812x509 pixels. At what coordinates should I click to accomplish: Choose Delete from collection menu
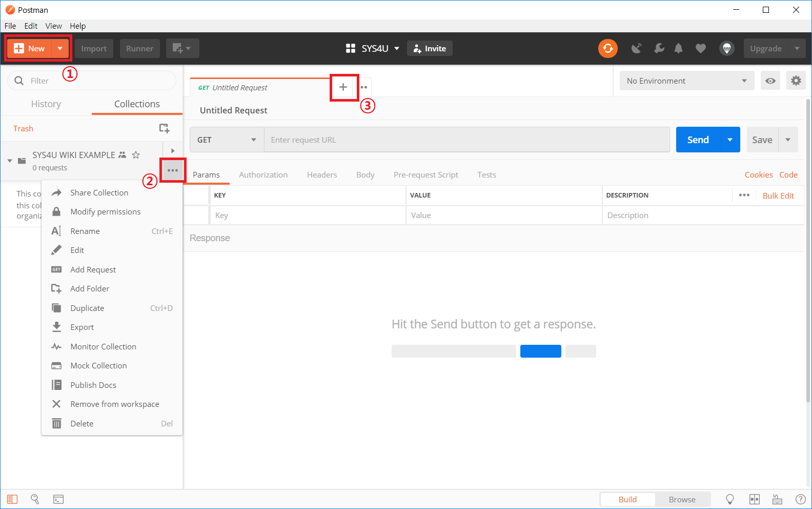click(112, 423)
